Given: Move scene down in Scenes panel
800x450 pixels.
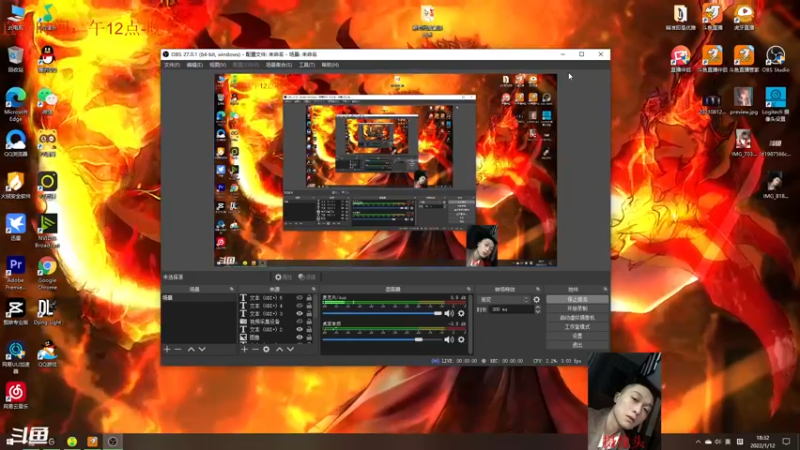Looking at the screenshot, I should (202, 349).
